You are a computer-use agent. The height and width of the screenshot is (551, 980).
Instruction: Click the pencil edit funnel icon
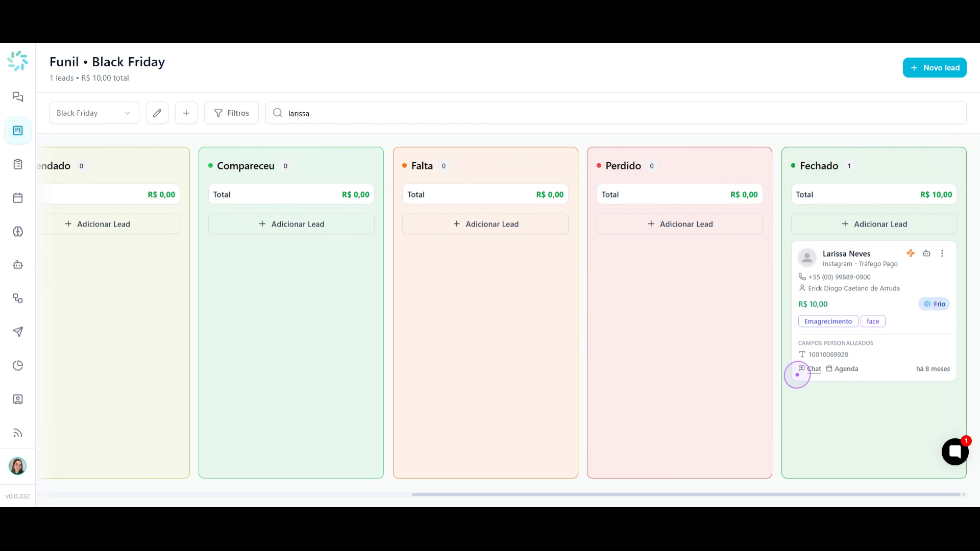click(157, 113)
